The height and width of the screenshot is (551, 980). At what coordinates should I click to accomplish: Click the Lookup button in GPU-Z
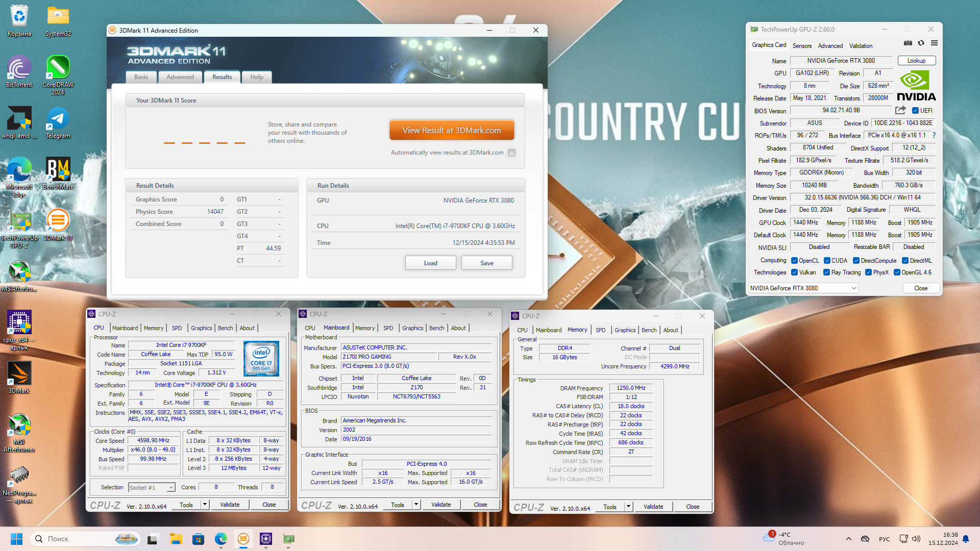point(916,61)
